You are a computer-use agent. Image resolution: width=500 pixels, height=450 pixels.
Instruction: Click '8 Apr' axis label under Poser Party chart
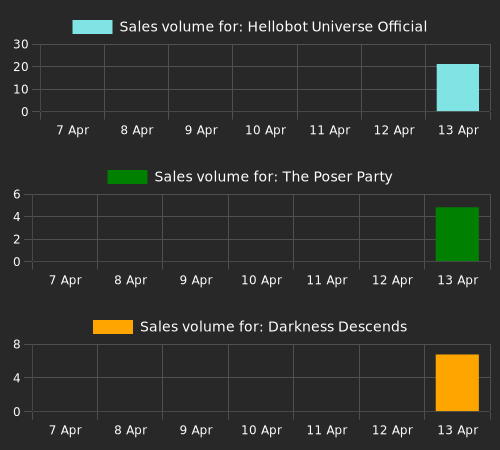130,280
